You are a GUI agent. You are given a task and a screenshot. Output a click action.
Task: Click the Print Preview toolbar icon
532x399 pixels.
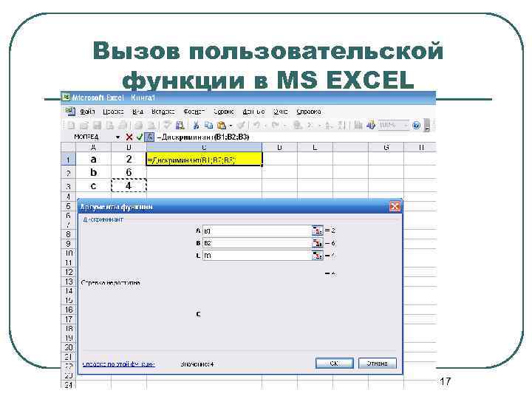[x=151, y=126]
